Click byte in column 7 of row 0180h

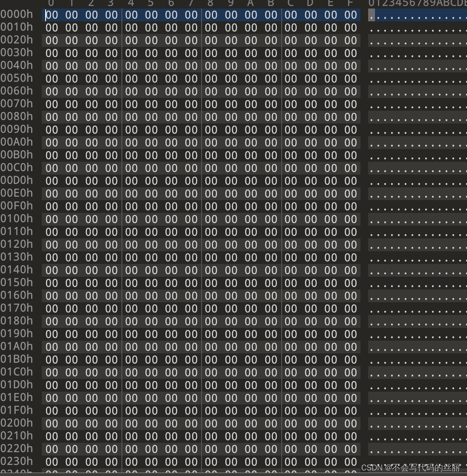pyautogui.click(x=191, y=321)
